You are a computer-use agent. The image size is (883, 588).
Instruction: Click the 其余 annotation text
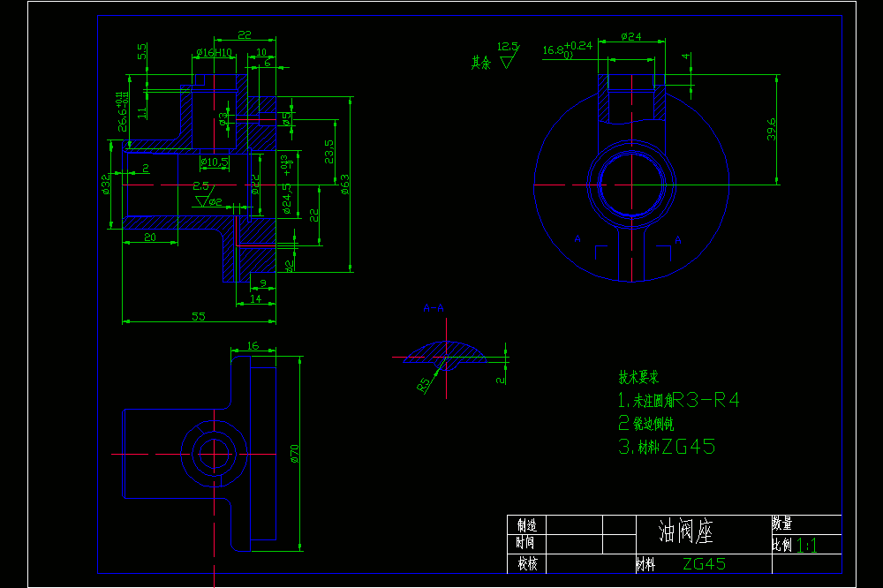(481, 63)
